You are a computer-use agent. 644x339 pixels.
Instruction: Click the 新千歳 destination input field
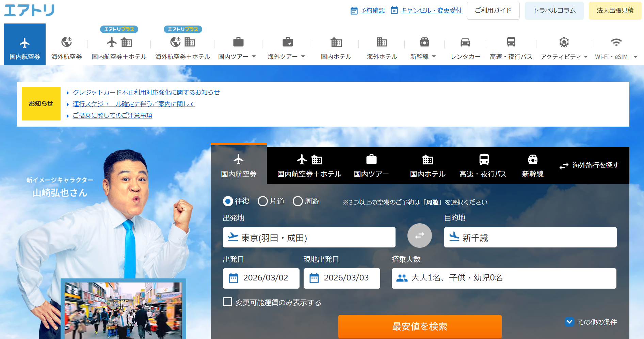click(x=530, y=237)
